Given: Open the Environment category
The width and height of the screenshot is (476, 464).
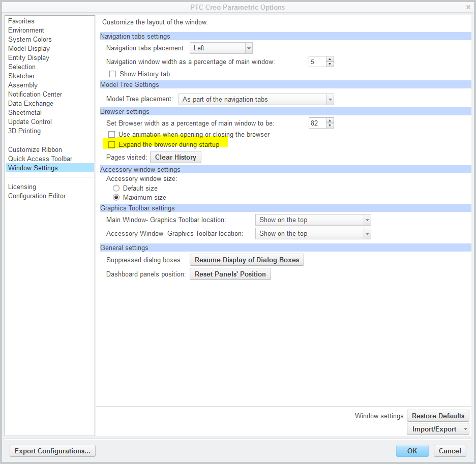Looking at the screenshot, I should (x=26, y=30).
